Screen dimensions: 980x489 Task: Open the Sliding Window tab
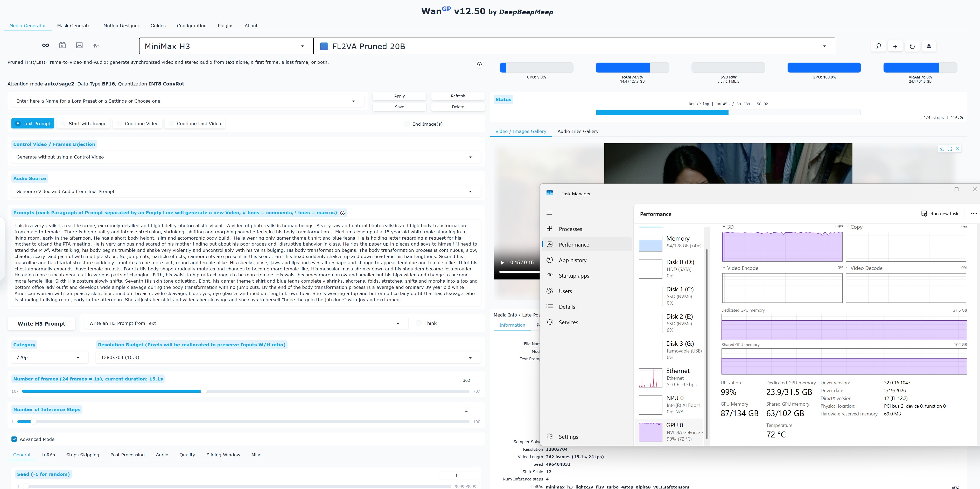(x=223, y=455)
